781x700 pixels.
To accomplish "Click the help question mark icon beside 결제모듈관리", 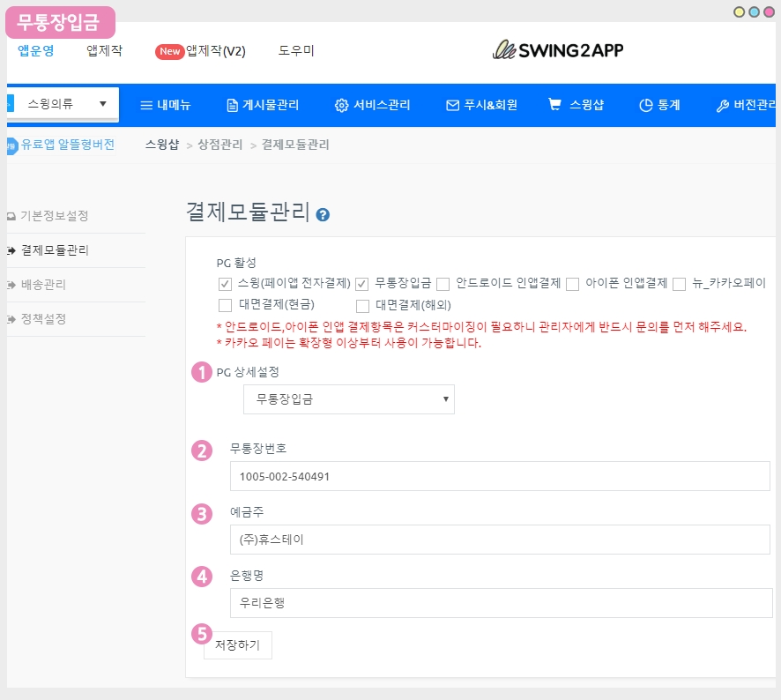I will [323, 215].
